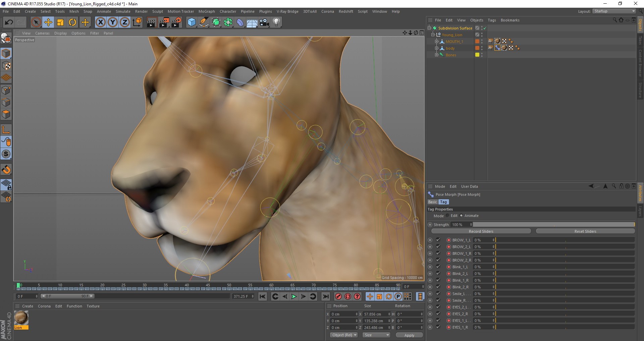Activate the Scale tool
This screenshot has width=644, height=341.
tap(60, 22)
